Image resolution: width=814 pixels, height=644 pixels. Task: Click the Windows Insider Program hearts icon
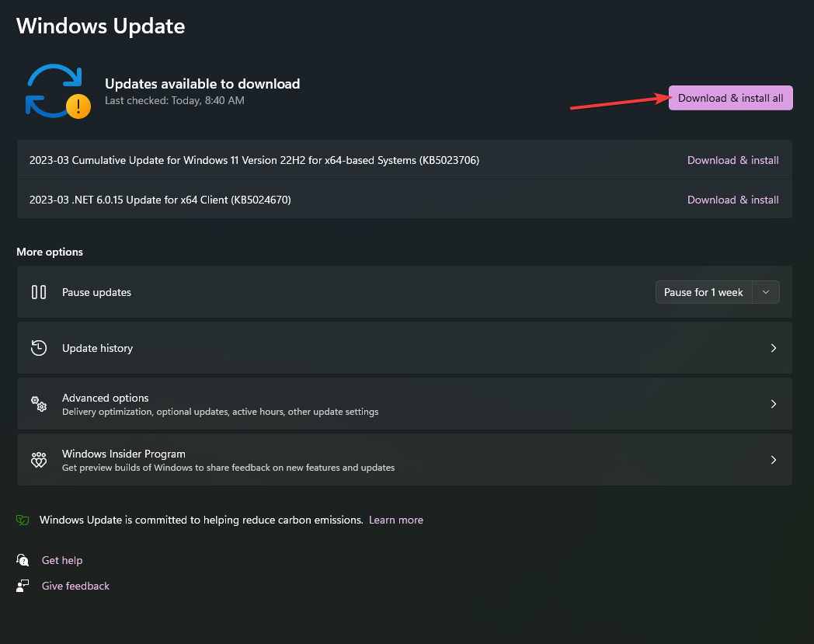pos(39,460)
